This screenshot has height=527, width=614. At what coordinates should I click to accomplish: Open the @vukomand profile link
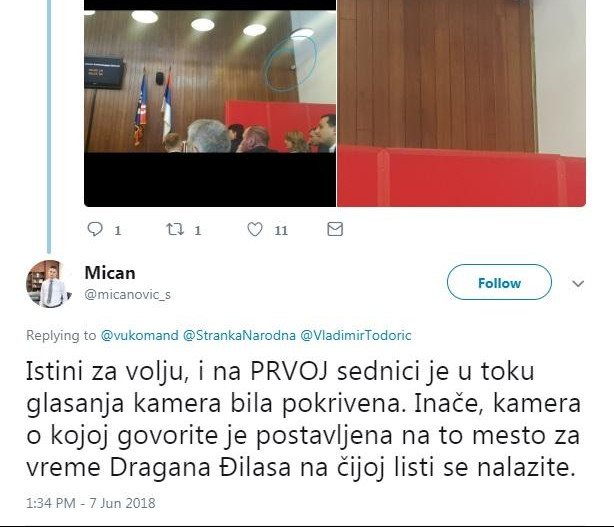(139, 336)
